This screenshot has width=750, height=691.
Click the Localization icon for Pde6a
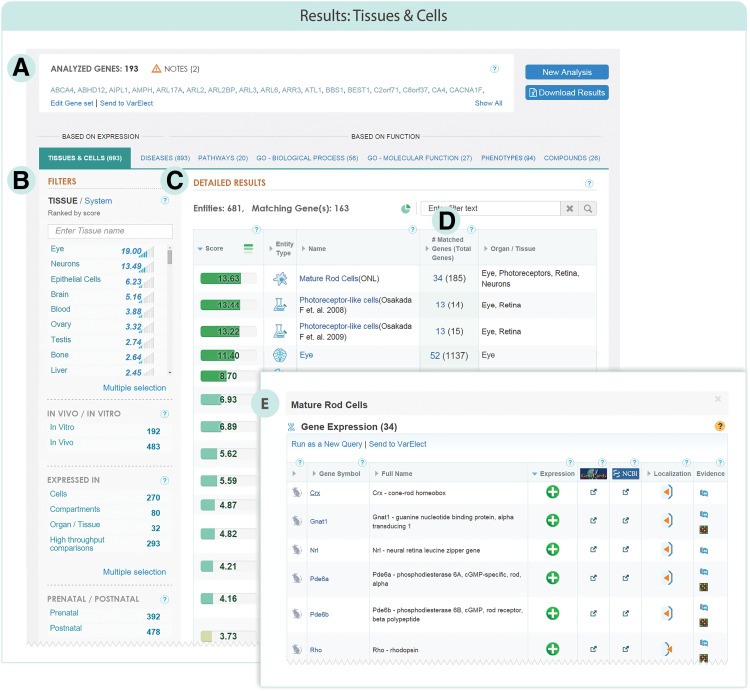(x=667, y=580)
